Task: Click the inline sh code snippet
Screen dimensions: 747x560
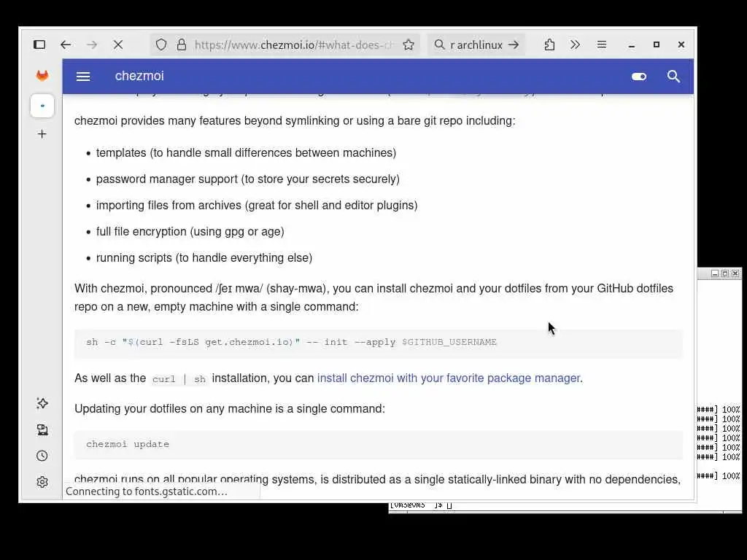Action: 200,379
